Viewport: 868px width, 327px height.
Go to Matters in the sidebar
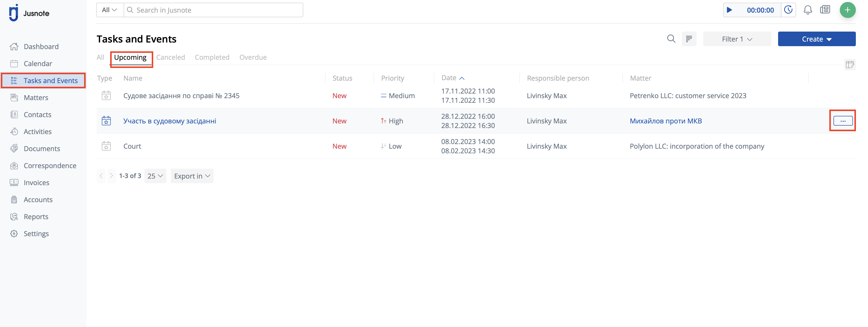click(x=43, y=97)
